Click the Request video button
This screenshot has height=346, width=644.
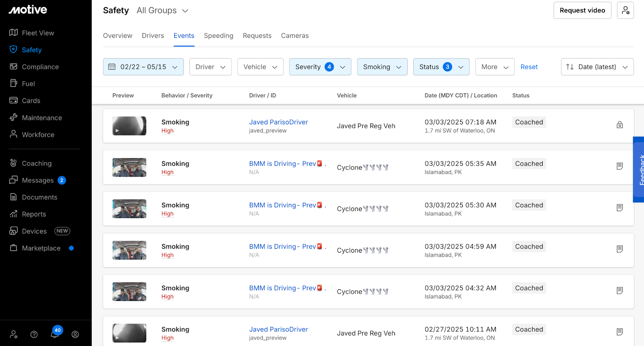pyautogui.click(x=582, y=10)
